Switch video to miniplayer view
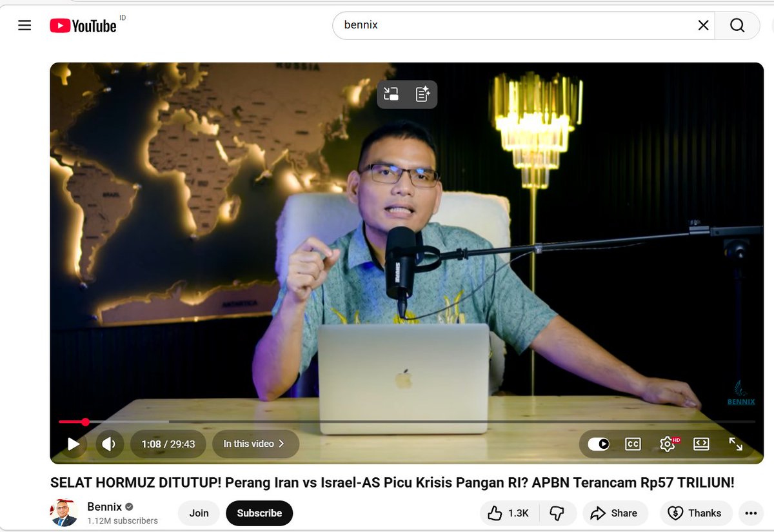The height and width of the screenshot is (532, 774). 391,94
